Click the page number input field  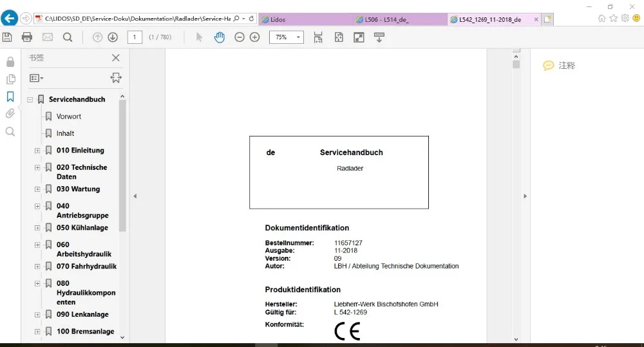pyautogui.click(x=135, y=37)
